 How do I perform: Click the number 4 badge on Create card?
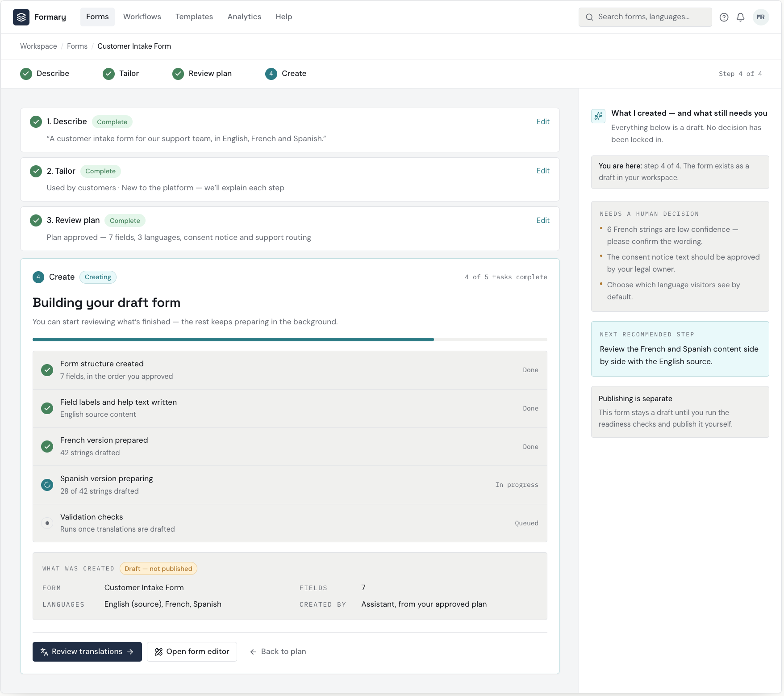point(38,277)
